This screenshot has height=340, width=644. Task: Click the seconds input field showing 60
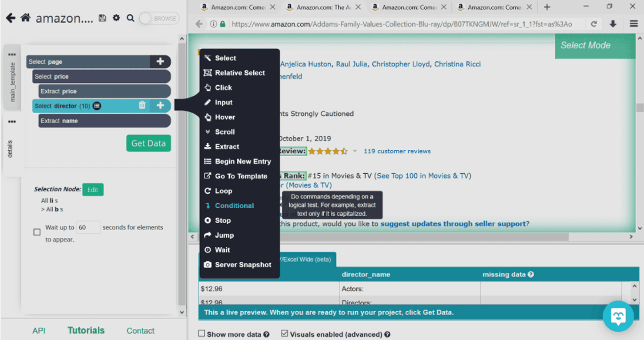pyautogui.click(x=88, y=227)
